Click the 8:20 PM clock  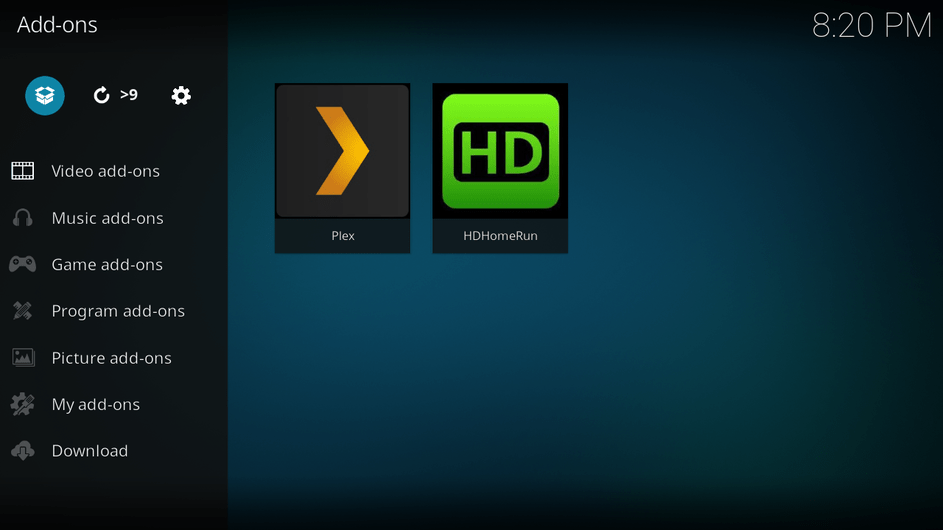click(871, 25)
